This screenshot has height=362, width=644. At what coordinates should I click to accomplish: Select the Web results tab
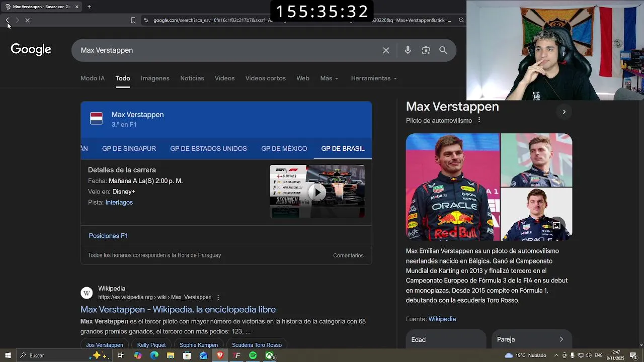tap(303, 78)
